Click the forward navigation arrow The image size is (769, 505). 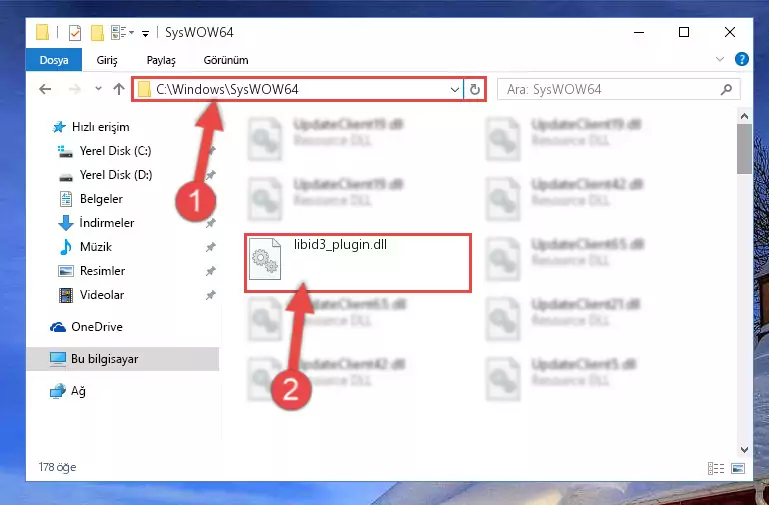[75, 89]
